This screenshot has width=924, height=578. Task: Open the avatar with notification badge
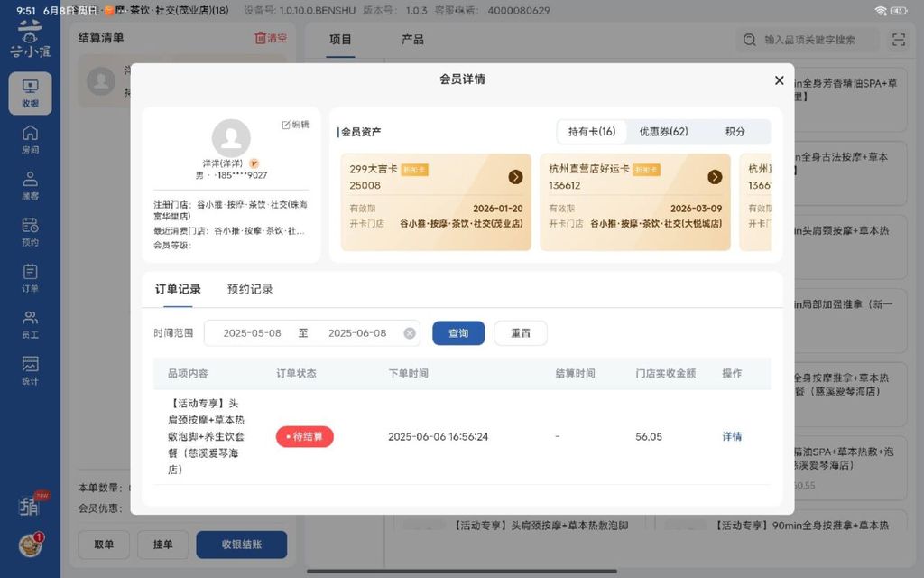coord(31,545)
